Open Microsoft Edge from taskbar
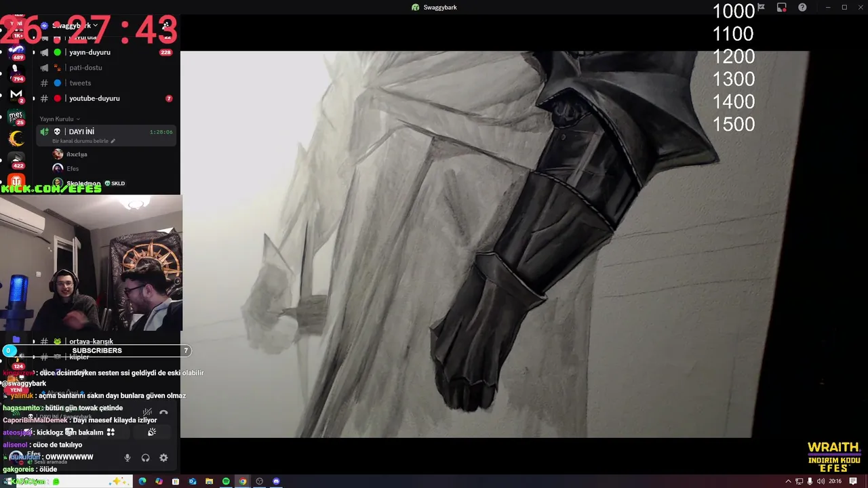The height and width of the screenshot is (488, 868). tap(142, 481)
